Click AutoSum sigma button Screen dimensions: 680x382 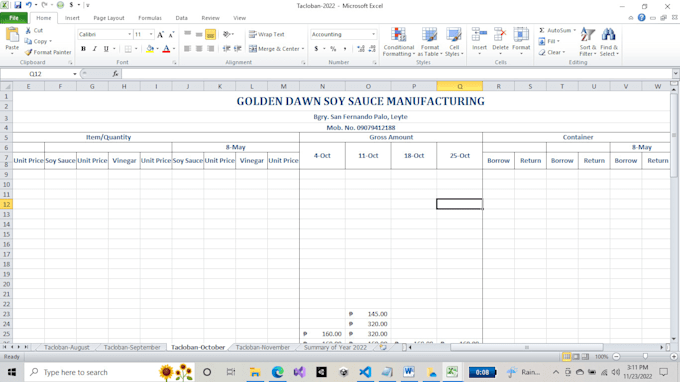click(x=555, y=30)
